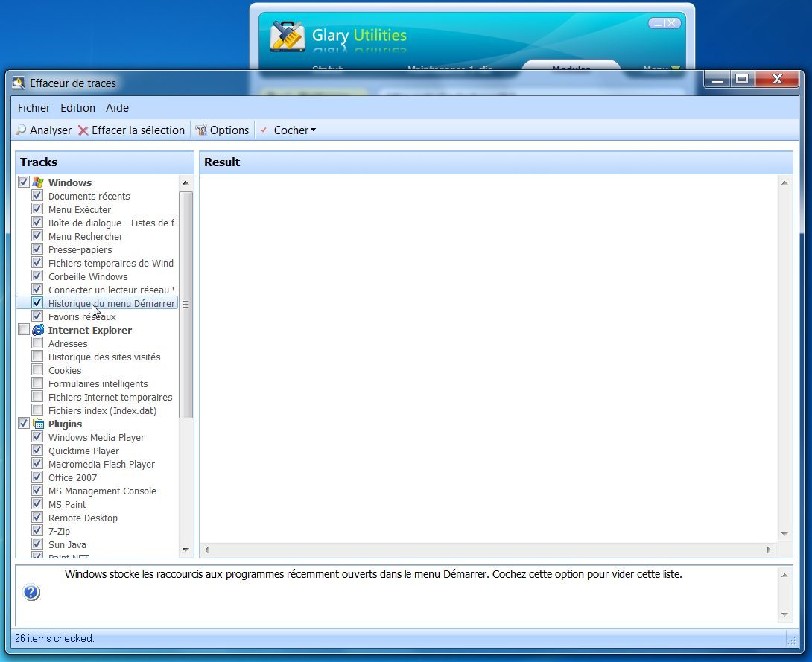Select 7-Zip plugin item
This screenshot has height=662, width=812.
click(59, 532)
